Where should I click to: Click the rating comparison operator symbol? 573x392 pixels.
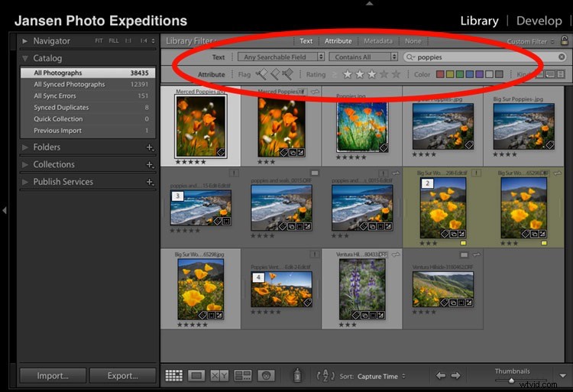[x=334, y=75]
